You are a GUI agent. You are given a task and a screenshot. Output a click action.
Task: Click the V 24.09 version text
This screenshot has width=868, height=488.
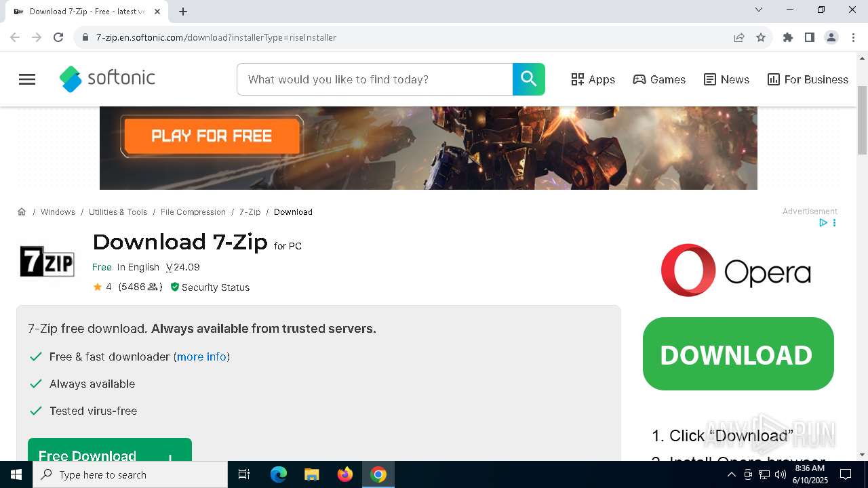tap(183, 267)
